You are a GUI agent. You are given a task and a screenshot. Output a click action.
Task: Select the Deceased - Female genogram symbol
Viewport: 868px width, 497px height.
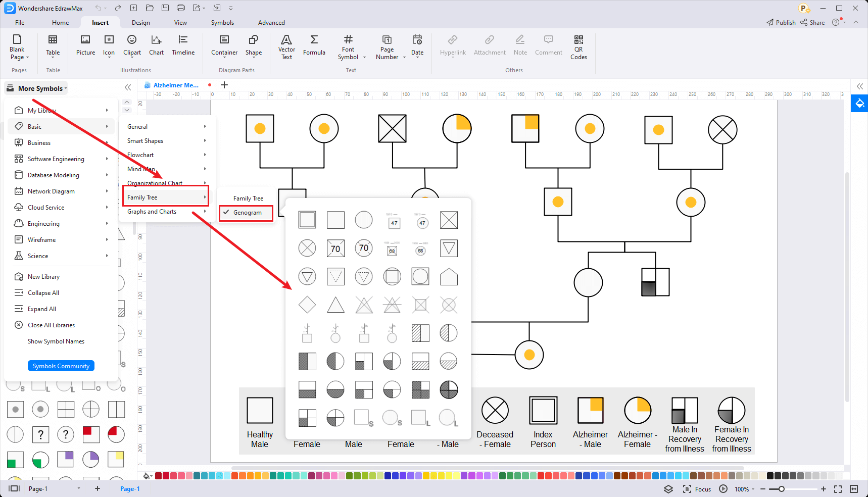click(495, 410)
